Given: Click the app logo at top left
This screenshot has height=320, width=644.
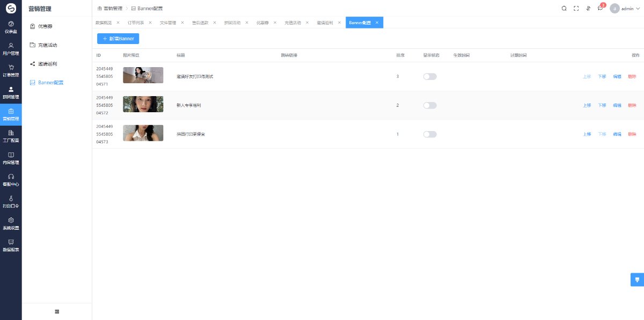Looking at the screenshot, I should (x=11, y=8).
